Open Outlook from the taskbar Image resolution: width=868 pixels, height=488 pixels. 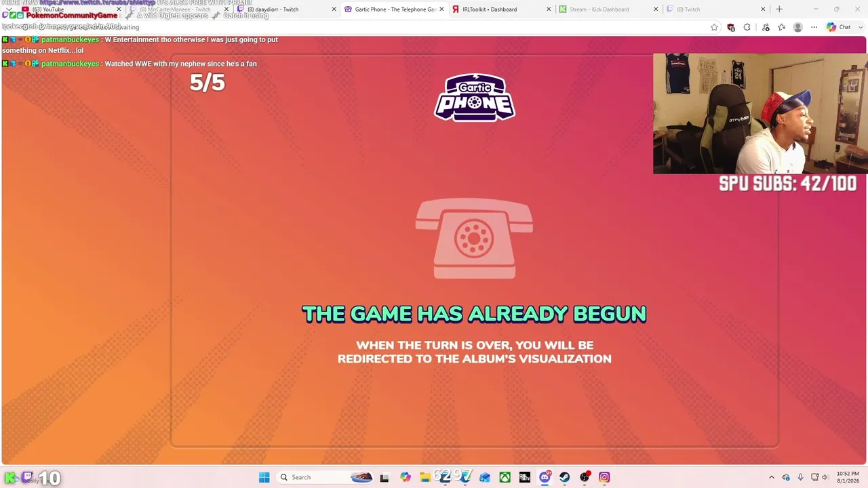tap(485, 477)
